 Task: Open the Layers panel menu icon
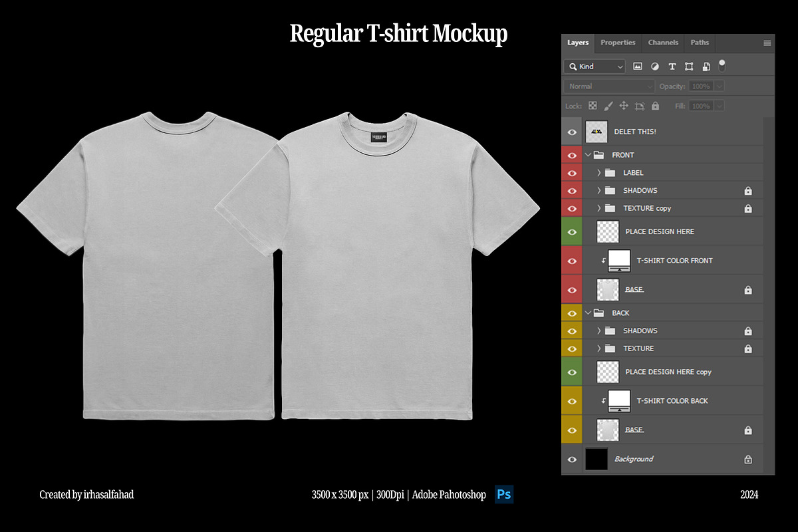766,43
